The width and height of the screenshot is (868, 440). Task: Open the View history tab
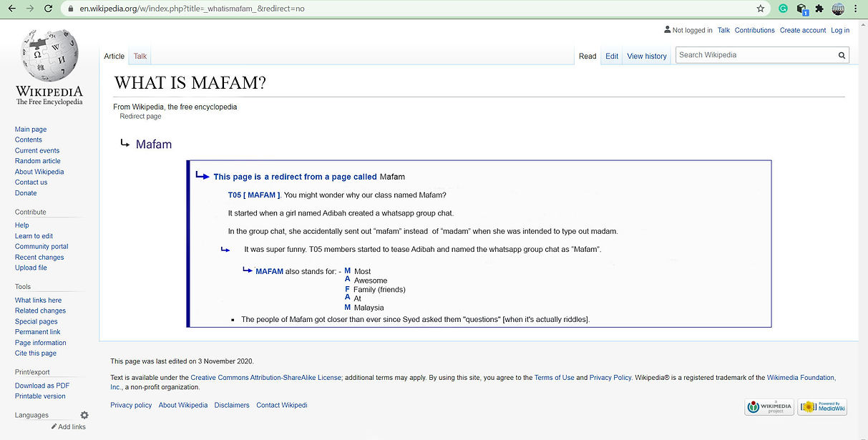click(647, 56)
